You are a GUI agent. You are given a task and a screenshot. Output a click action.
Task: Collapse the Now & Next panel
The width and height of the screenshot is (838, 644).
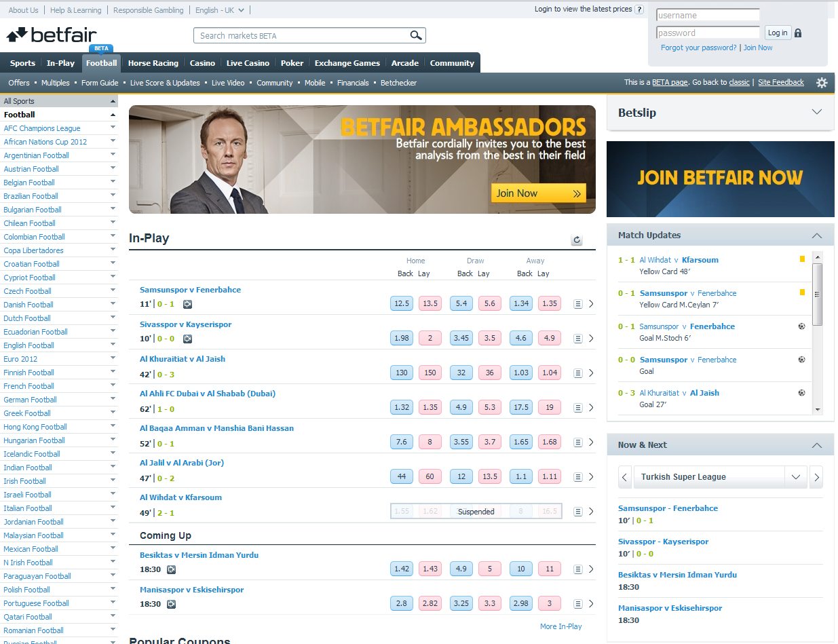pos(817,445)
